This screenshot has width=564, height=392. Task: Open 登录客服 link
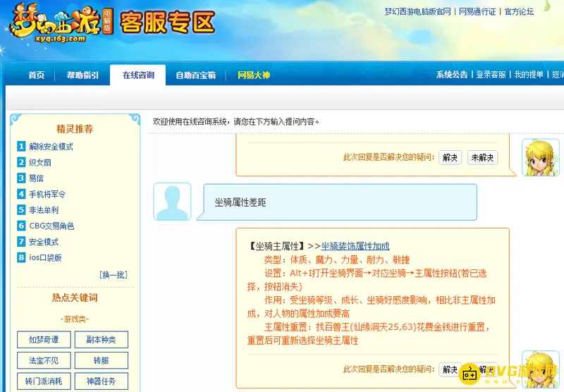491,75
